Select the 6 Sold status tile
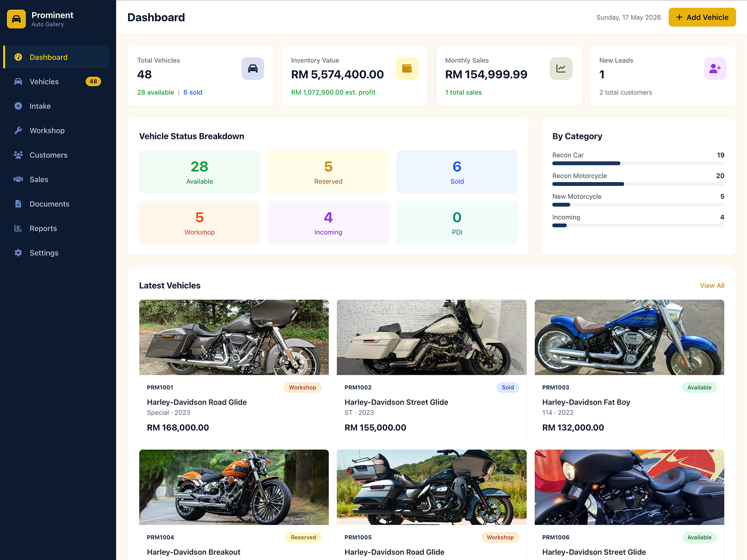The height and width of the screenshot is (560, 747). click(457, 172)
